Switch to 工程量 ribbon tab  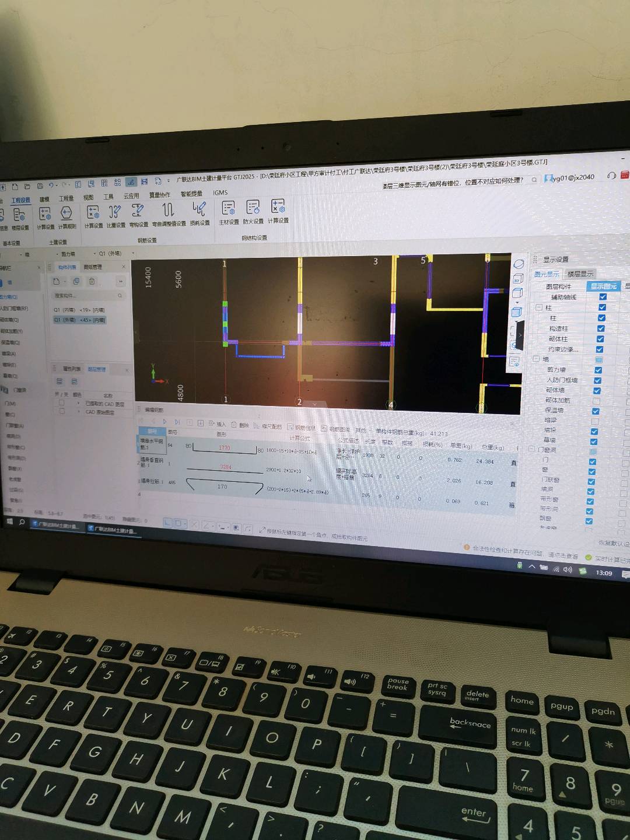point(66,199)
